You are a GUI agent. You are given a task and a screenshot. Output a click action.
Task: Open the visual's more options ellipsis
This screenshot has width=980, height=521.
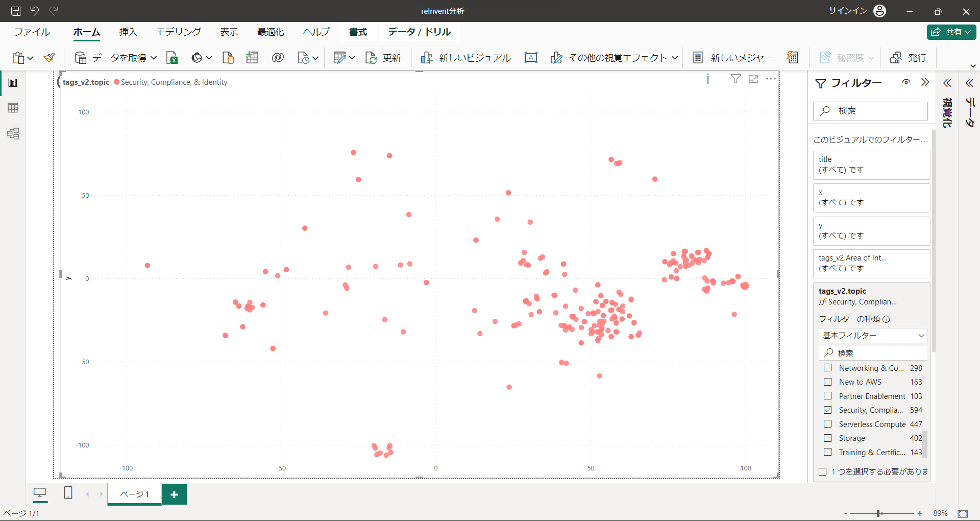tap(771, 79)
